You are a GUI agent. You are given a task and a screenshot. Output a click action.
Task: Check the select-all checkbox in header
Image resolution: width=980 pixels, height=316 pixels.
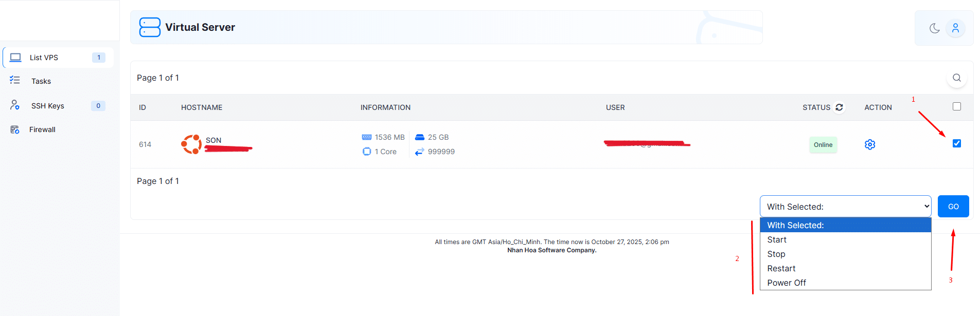tap(956, 106)
